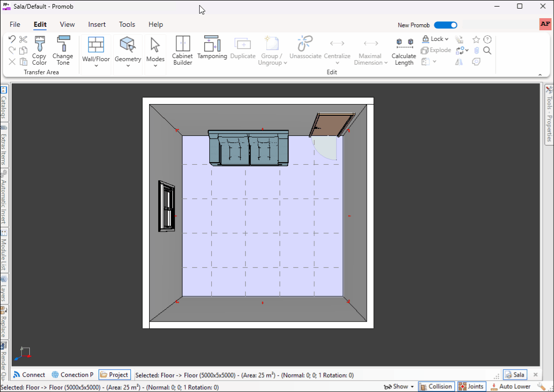
Task: Click the Tamponing tool icon
Action: tap(212, 44)
